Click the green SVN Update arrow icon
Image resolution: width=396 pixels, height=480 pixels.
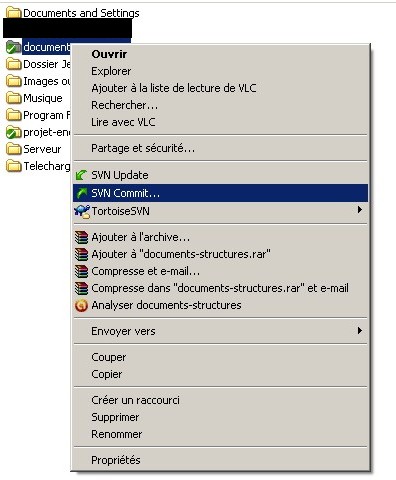coord(81,175)
